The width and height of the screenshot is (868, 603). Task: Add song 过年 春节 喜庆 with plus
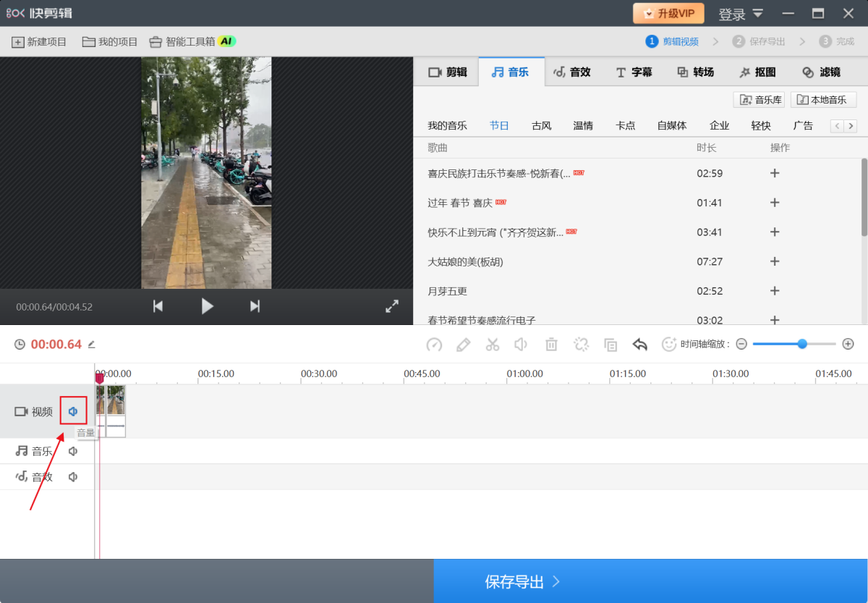(775, 203)
